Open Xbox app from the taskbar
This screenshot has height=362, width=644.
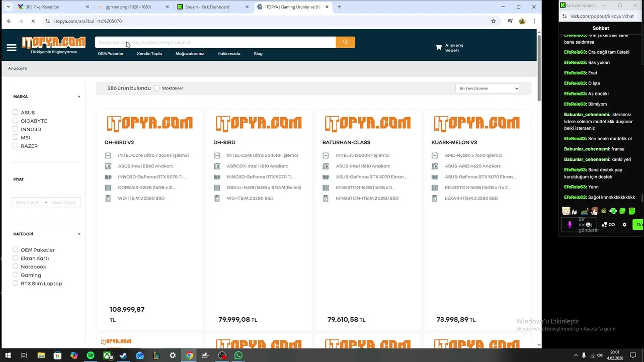click(107, 355)
